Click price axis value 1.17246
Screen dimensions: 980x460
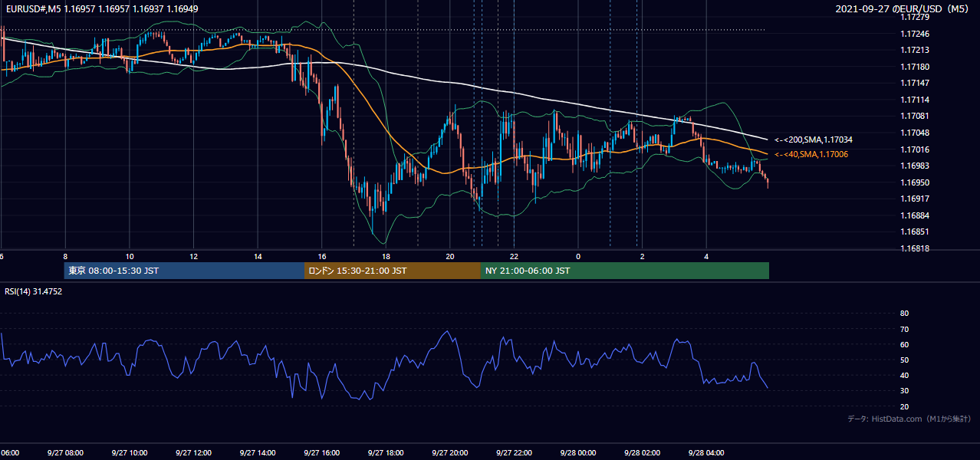914,34
